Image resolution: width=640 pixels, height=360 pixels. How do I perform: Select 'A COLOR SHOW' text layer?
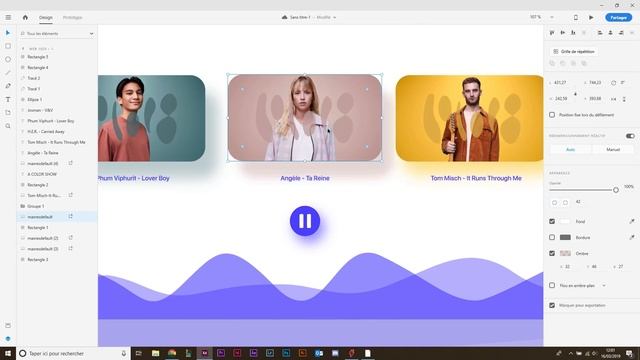[42, 174]
